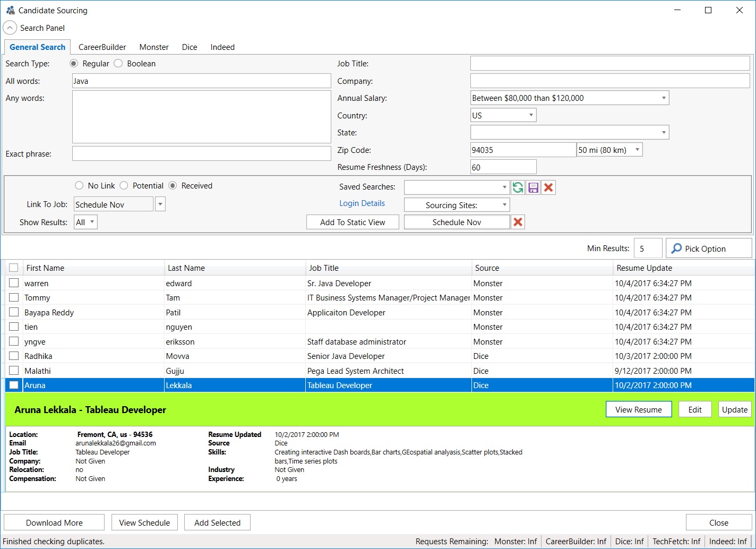Click the red X beside saved searches
Viewport: 756px width, 549px height.
click(x=549, y=187)
